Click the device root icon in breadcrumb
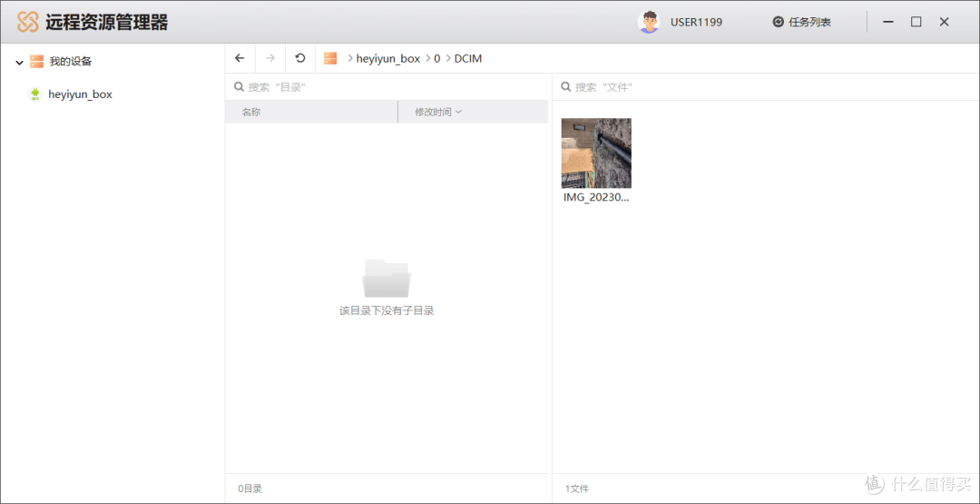This screenshot has height=504, width=980. pos(330,58)
